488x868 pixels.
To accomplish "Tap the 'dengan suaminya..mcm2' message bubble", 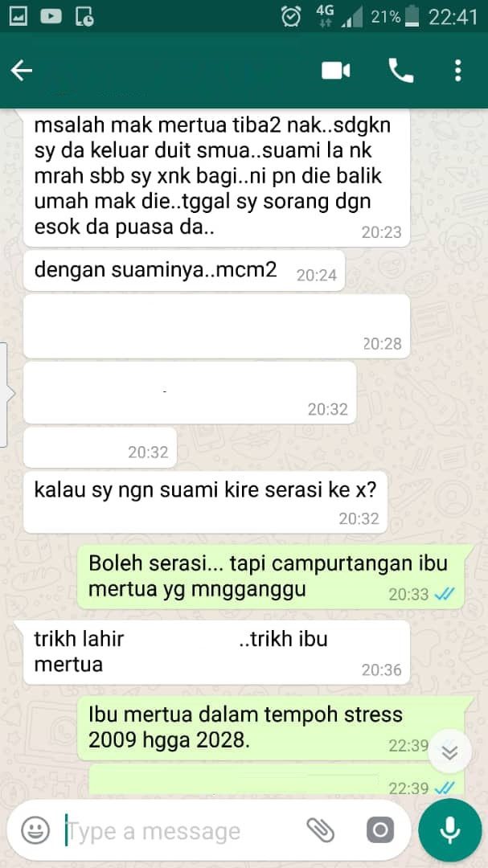I will click(184, 271).
